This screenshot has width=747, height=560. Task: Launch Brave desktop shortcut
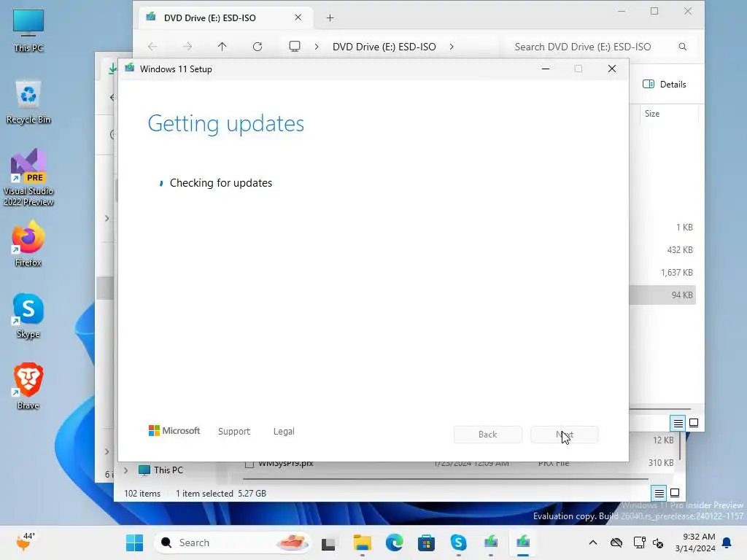point(28,386)
